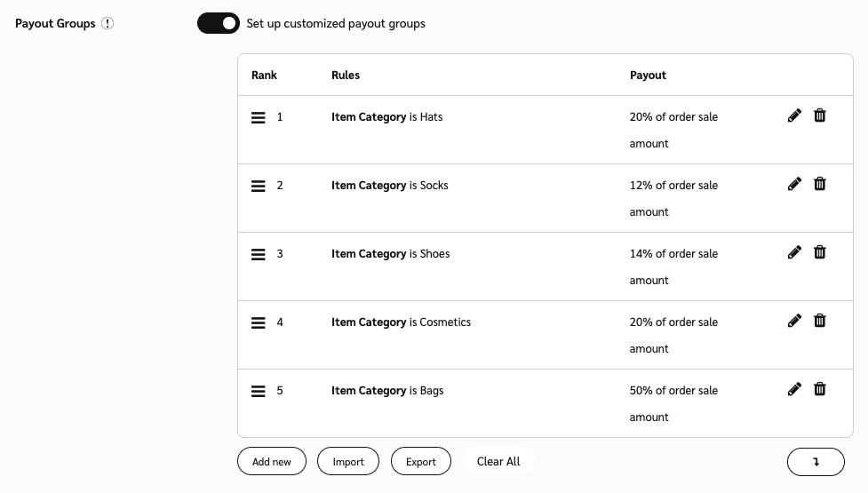868x493 pixels.
Task: Disable customized payout groups toggle
Action: [x=219, y=23]
